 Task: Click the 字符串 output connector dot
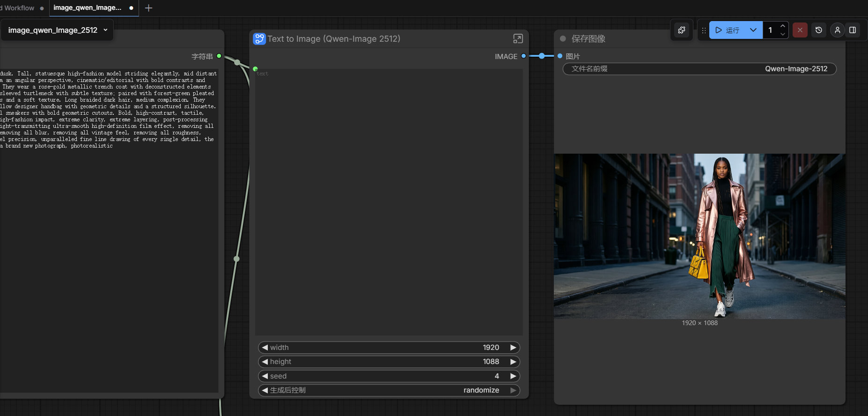point(219,56)
